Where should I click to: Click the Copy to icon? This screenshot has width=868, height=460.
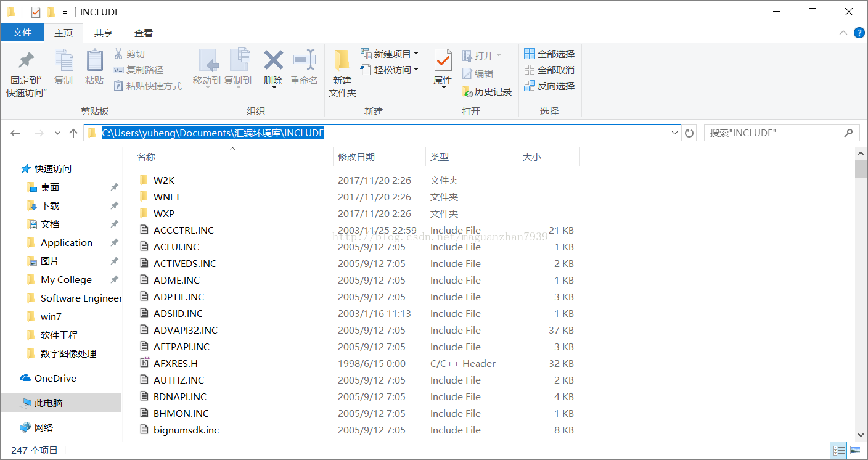tap(239, 60)
